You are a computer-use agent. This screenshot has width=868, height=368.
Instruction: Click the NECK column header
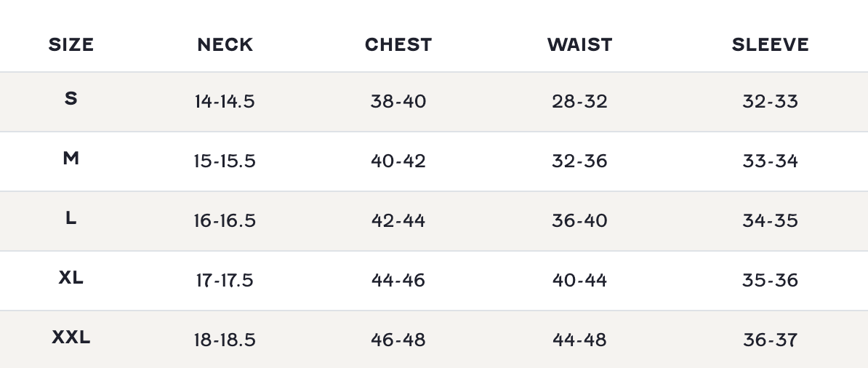(x=225, y=44)
